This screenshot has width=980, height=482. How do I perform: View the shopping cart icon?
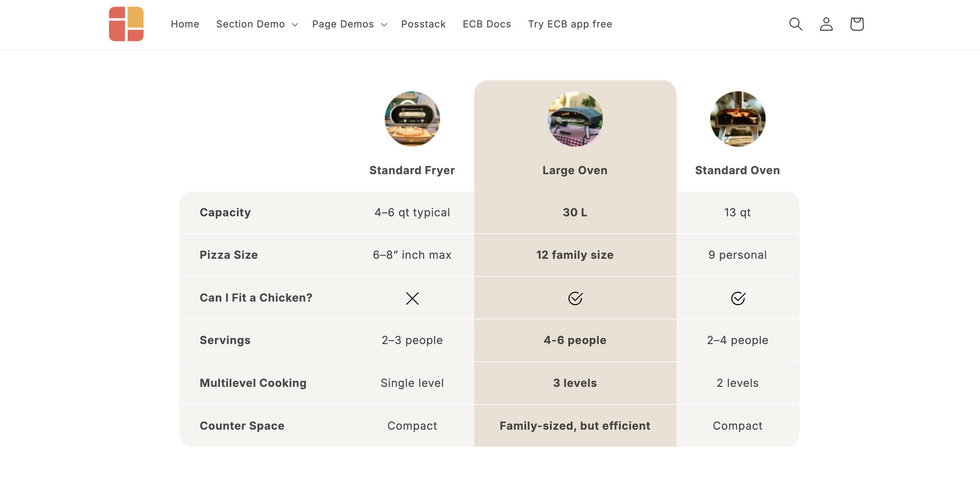[x=856, y=24]
